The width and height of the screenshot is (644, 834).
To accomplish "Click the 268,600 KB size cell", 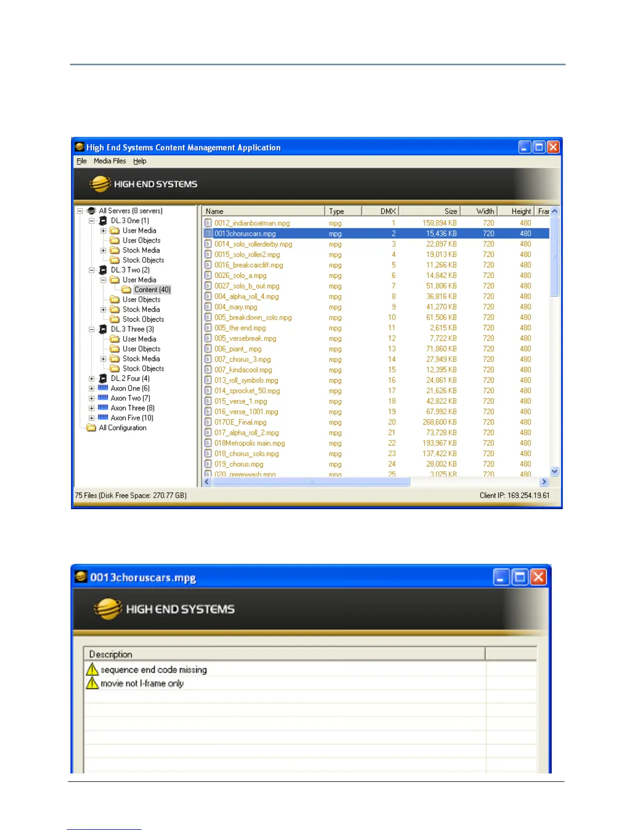I will 439,422.
